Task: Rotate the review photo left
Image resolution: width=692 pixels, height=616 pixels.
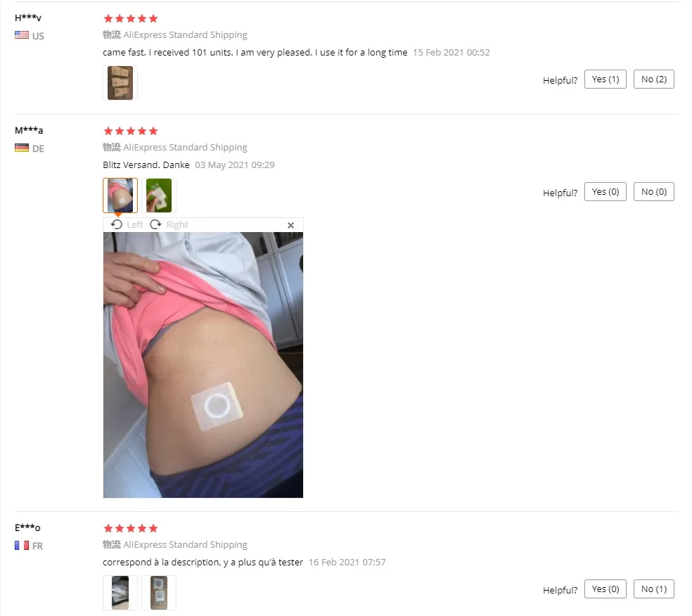Action: pyautogui.click(x=127, y=224)
